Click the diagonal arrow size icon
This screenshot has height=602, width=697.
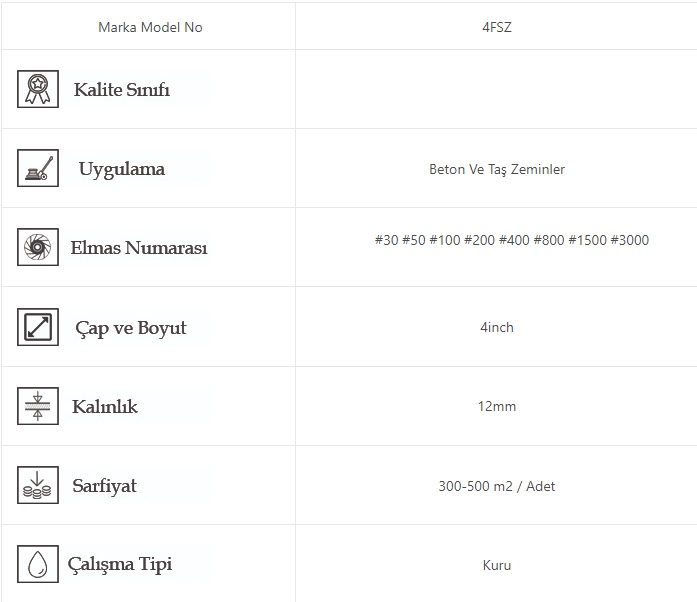(38, 327)
